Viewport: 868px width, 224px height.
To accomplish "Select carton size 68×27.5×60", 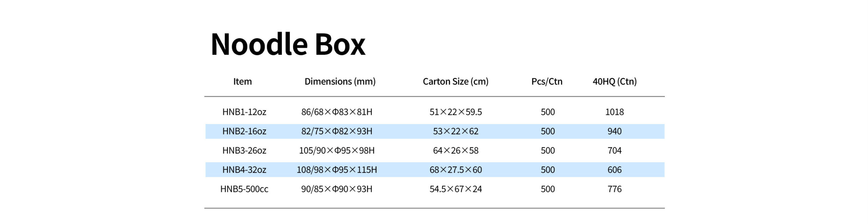I will coord(455,170).
